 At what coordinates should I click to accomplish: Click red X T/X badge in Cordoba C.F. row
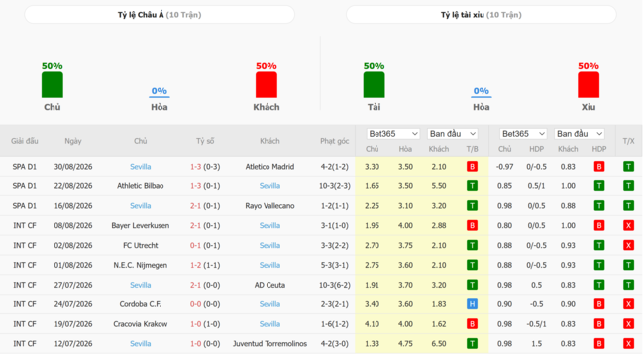(x=628, y=304)
